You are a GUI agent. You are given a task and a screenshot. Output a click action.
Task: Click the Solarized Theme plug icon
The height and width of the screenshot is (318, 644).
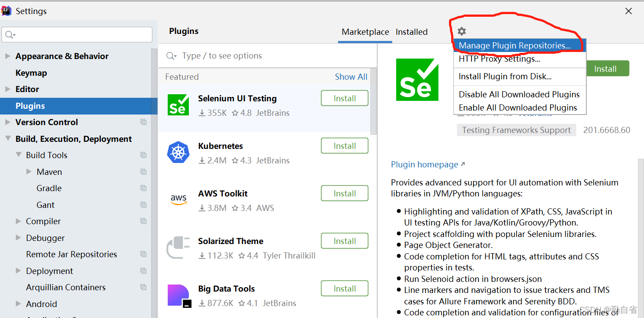click(x=178, y=247)
